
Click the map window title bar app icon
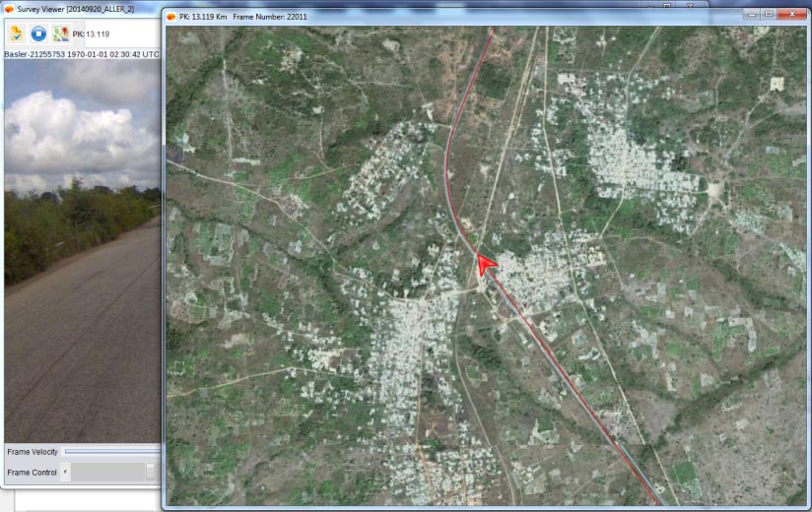171,17
